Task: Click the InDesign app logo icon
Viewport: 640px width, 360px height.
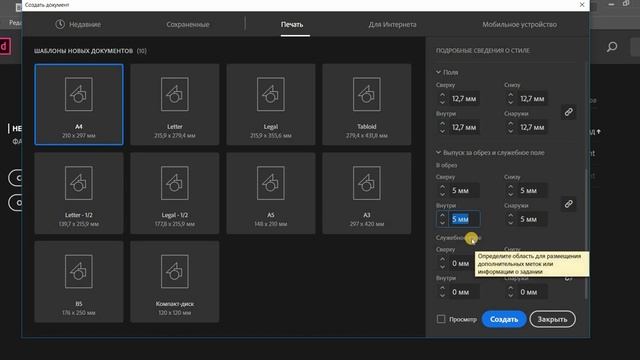Action: point(4,46)
